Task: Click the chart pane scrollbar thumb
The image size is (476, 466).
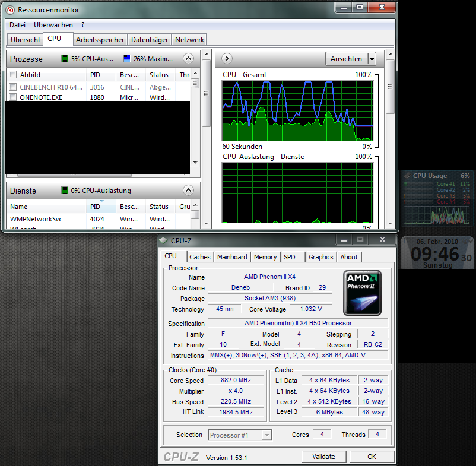Action: click(x=391, y=87)
